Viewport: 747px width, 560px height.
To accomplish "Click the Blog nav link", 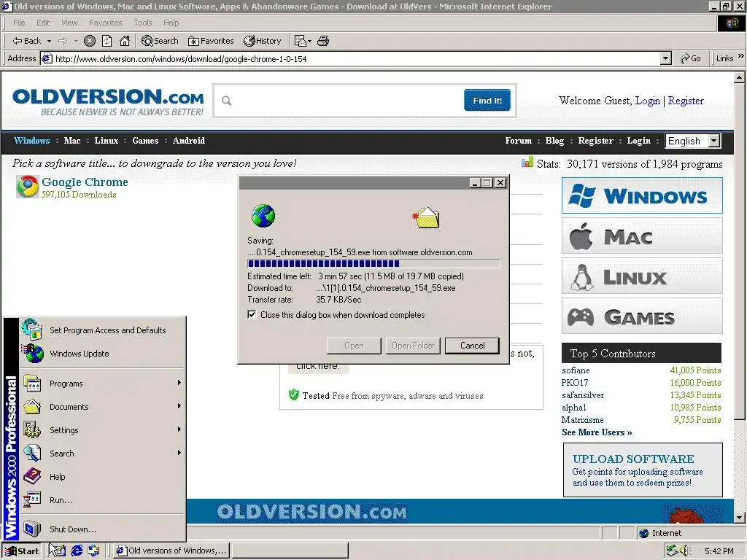I will (554, 141).
